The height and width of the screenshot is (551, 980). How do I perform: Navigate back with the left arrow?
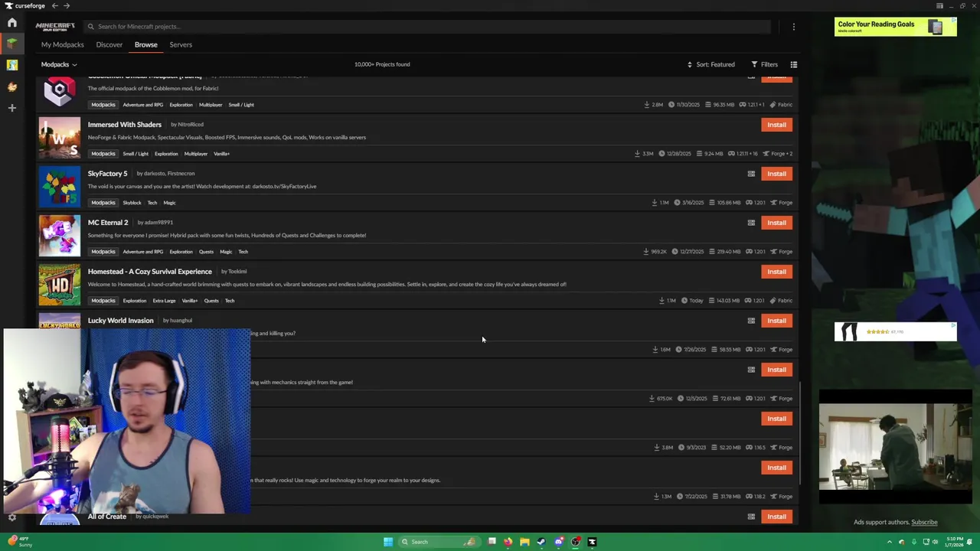point(54,6)
